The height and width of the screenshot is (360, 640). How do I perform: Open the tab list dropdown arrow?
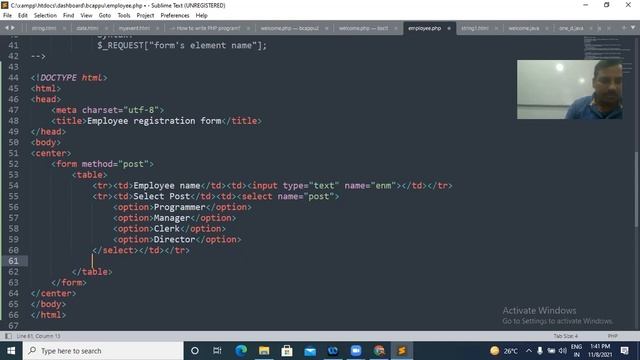point(633,28)
